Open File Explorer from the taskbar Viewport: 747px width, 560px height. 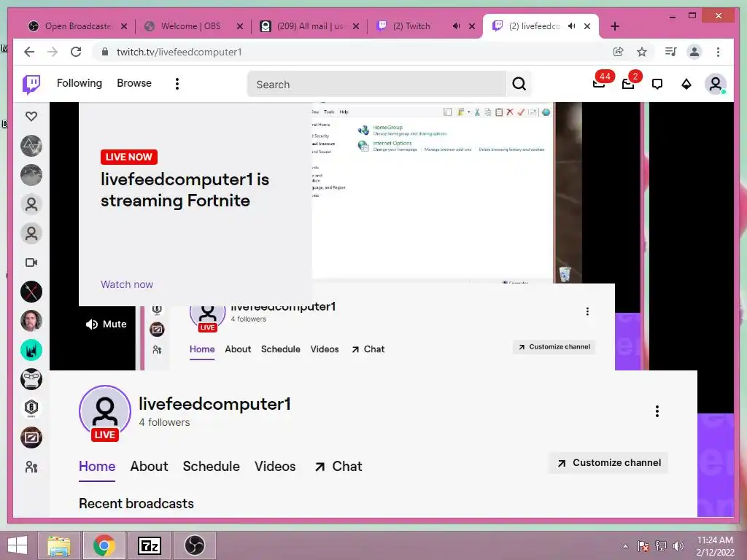point(58,545)
